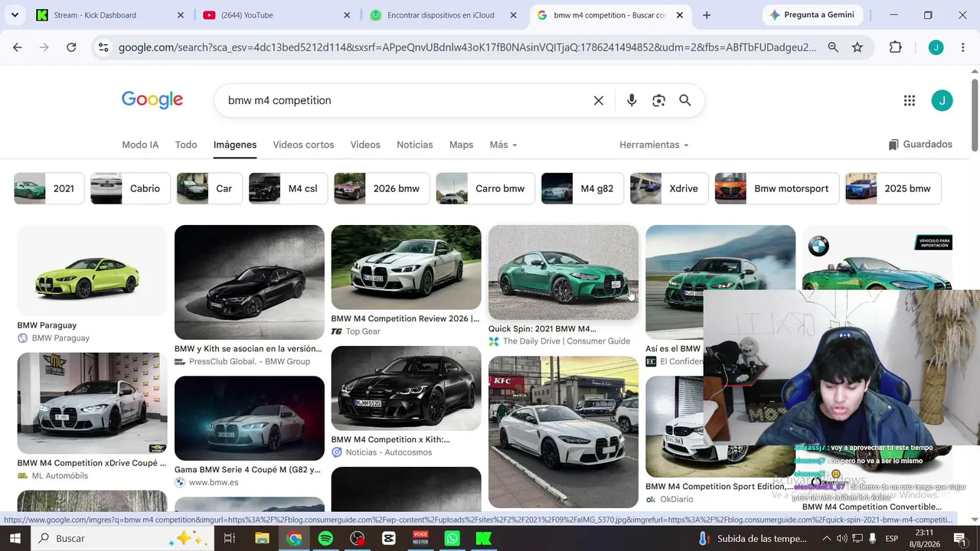Select the Todo search tab

[186, 145]
